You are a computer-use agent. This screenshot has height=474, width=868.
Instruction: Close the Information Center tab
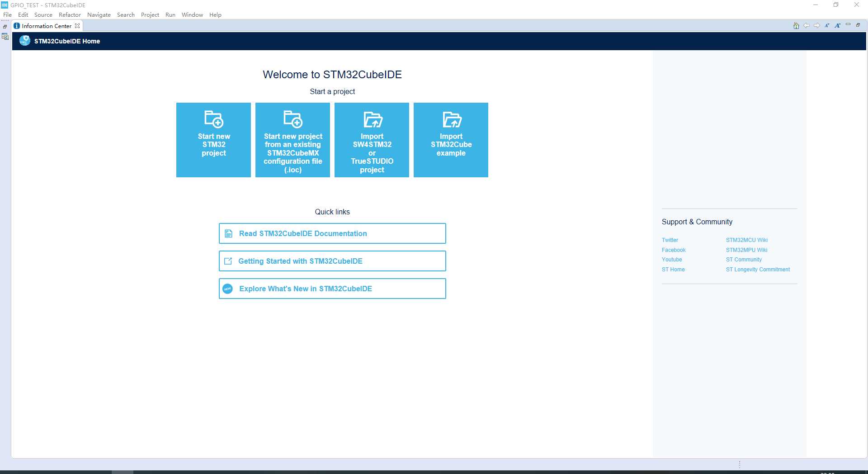pyautogui.click(x=77, y=26)
